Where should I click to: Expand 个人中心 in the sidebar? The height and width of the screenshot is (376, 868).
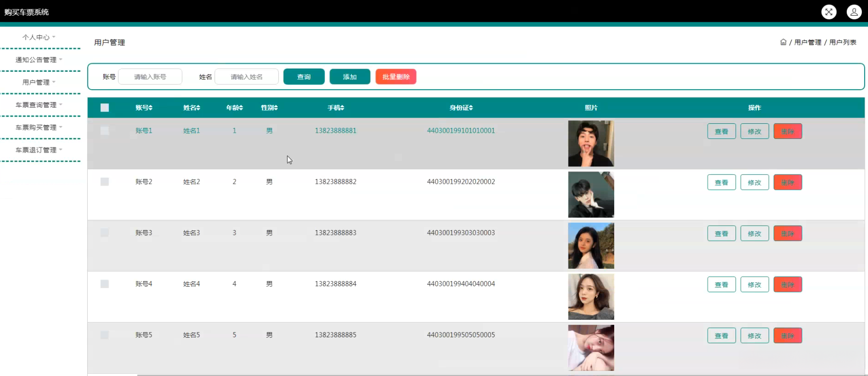pyautogui.click(x=39, y=37)
